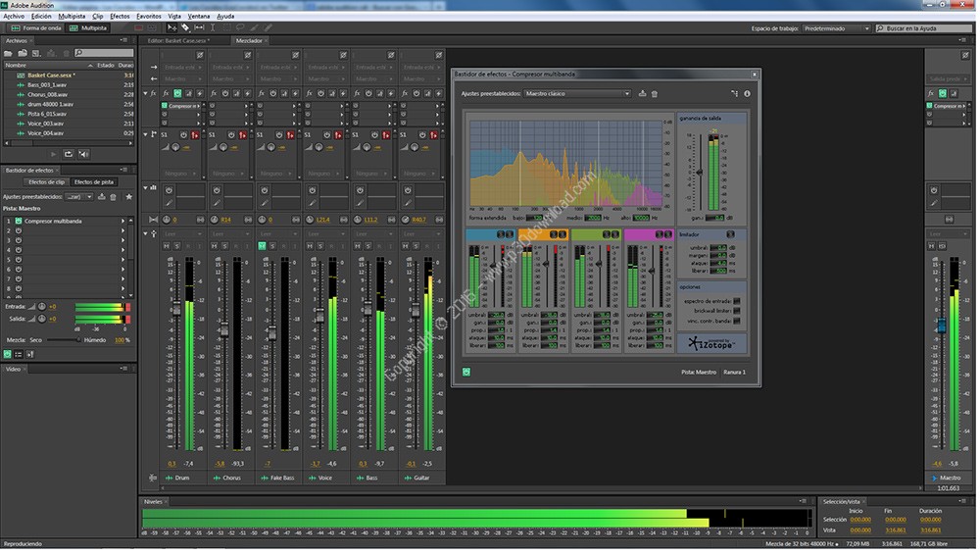Toggle the espectro de entrada option
The image size is (980, 554).
[x=737, y=301]
